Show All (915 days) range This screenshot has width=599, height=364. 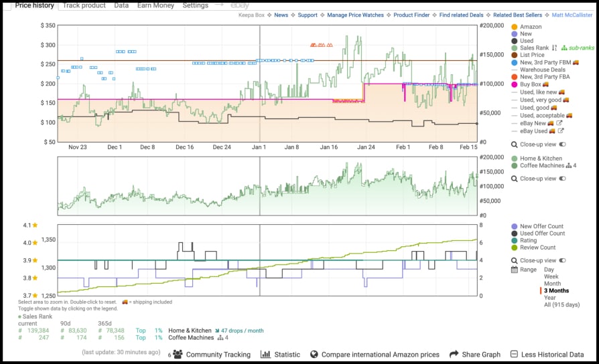pyautogui.click(x=562, y=304)
